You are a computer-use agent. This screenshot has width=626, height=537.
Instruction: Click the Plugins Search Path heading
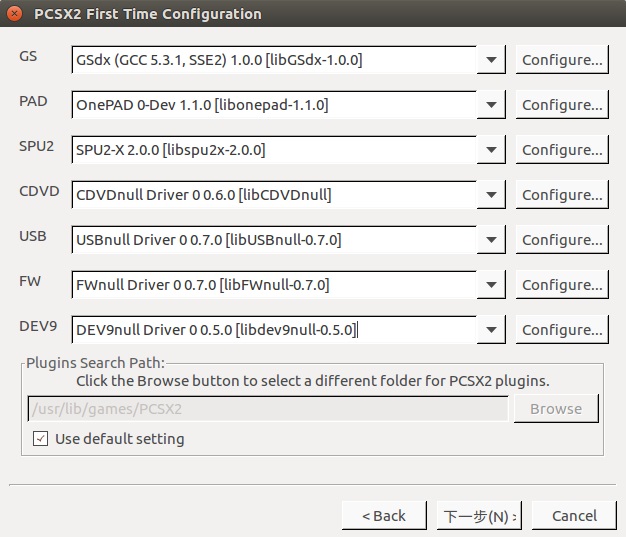pos(95,363)
